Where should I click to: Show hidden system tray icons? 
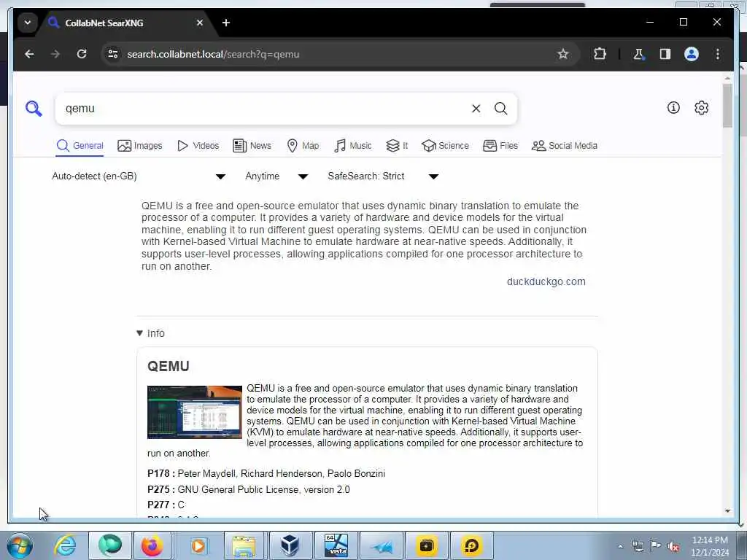[620, 547]
